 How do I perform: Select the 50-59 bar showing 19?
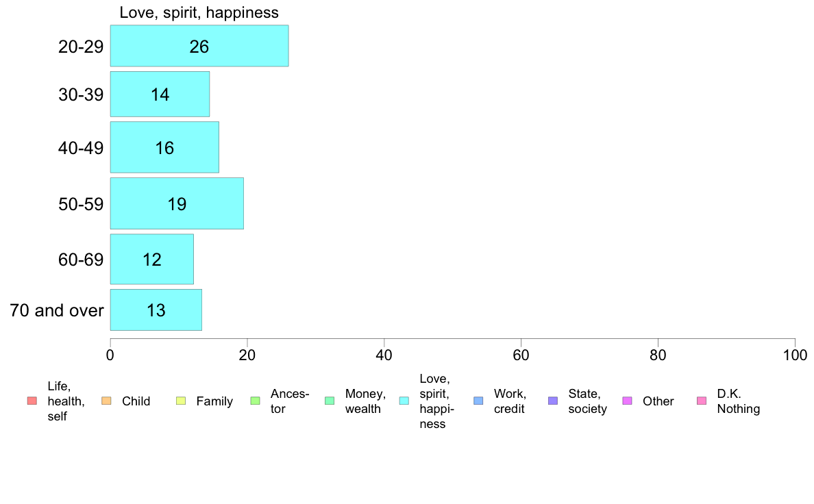[x=177, y=203]
